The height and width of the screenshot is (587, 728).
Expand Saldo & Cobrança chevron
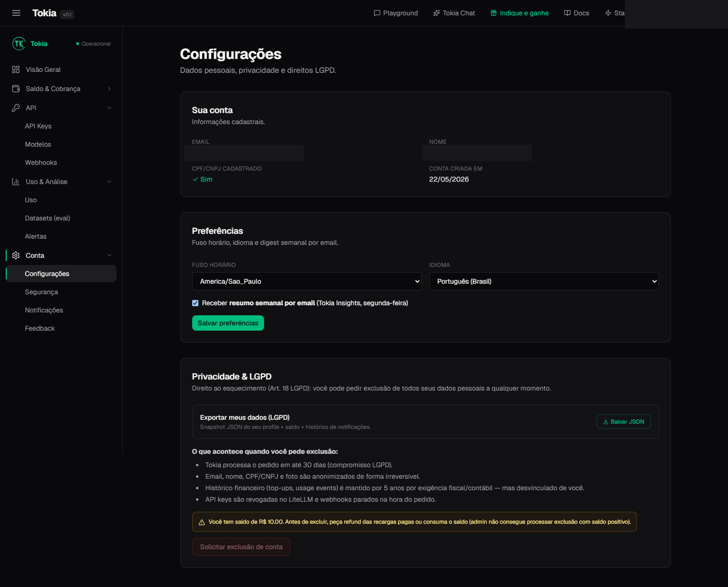tap(109, 89)
